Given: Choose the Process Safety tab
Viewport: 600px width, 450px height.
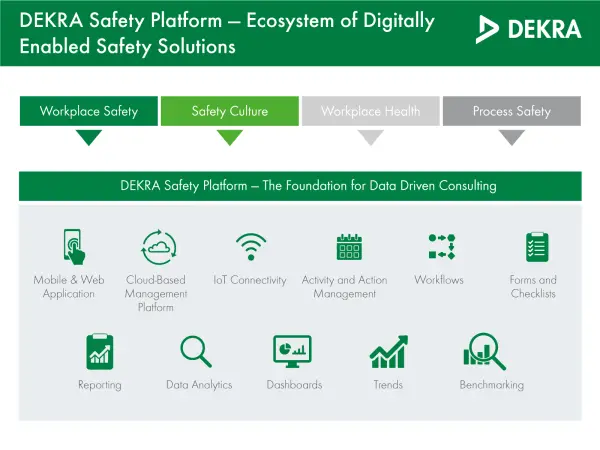Looking at the screenshot, I should [512, 111].
